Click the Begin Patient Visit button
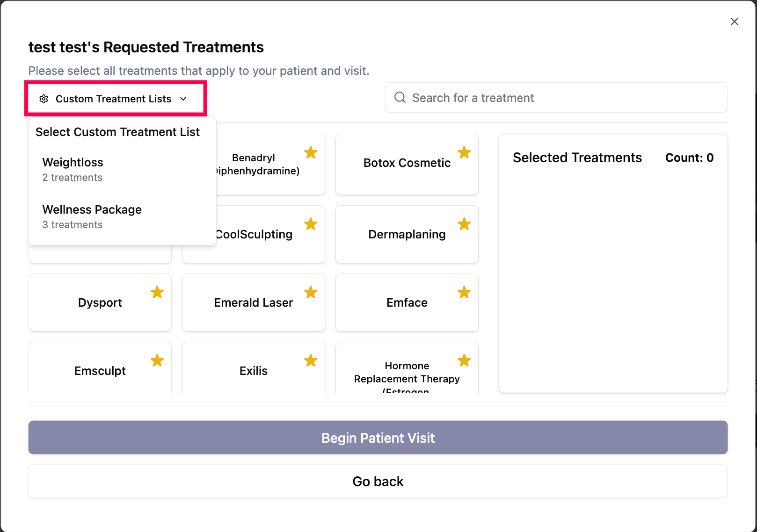The image size is (757, 532). tap(378, 438)
